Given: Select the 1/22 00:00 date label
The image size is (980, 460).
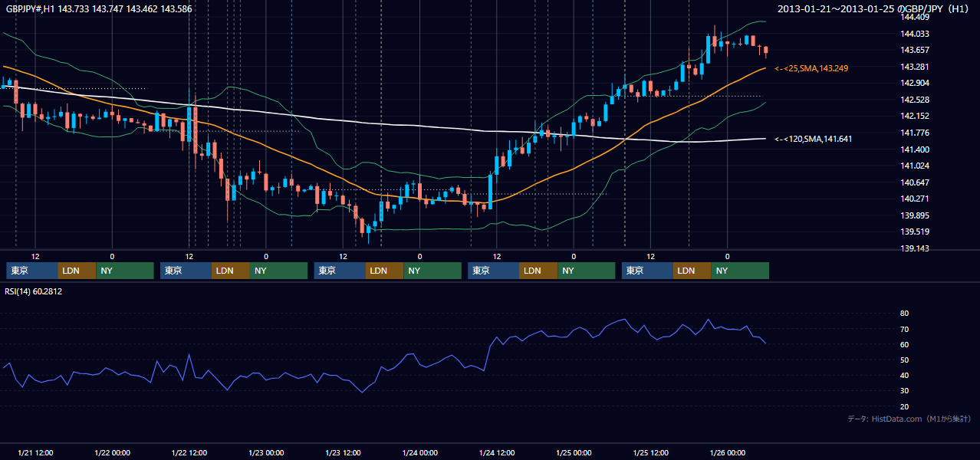Looking at the screenshot, I should click(112, 453).
